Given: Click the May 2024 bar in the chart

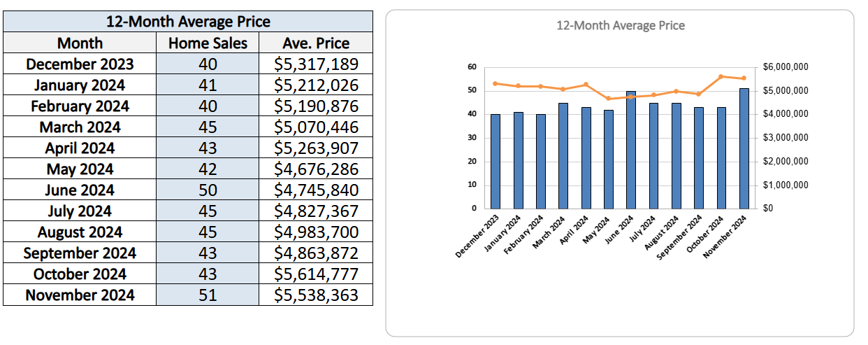Looking at the screenshot, I should (609, 159).
